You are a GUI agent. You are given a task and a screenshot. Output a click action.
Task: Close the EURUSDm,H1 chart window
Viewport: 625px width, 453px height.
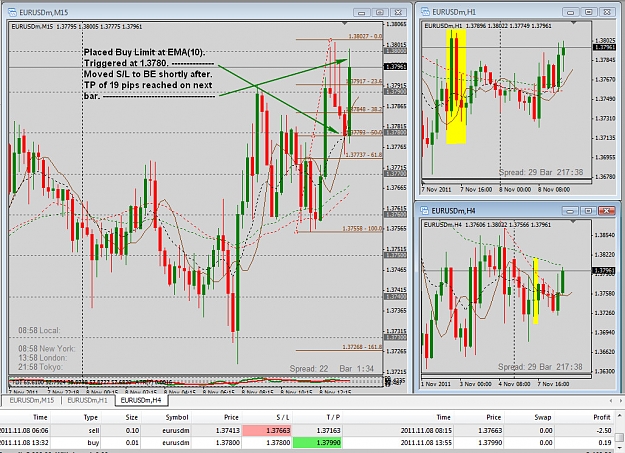[607, 12]
